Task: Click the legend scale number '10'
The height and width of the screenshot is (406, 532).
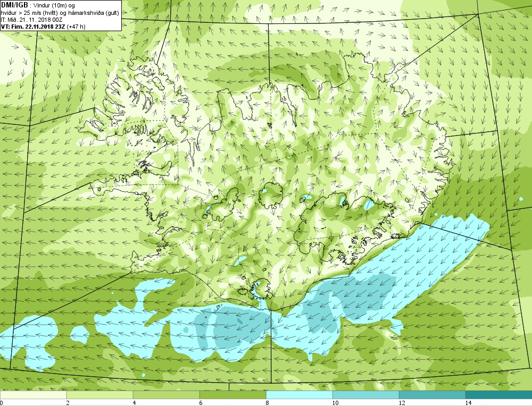Action: click(335, 403)
